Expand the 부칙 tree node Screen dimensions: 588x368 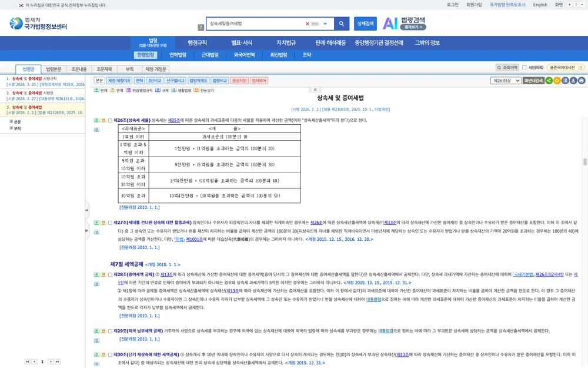11,128
